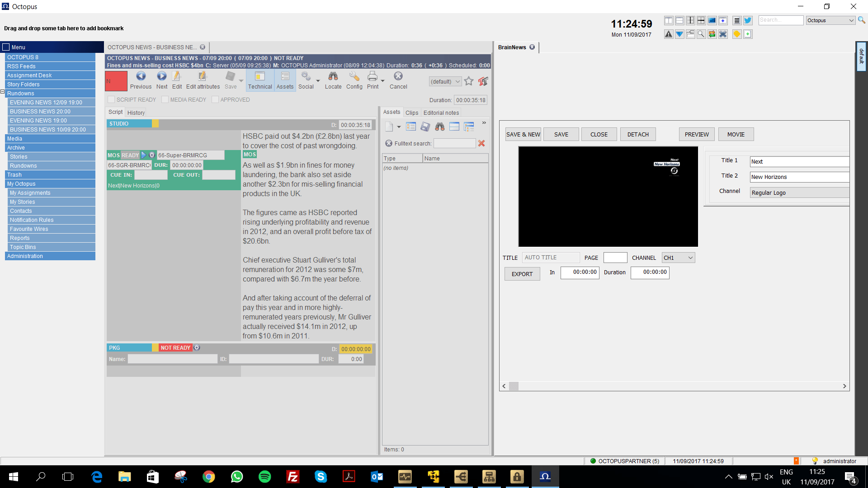Screen dimensions: 868x488
Task: Click the Locate binoculars icon
Action: pos(333,76)
